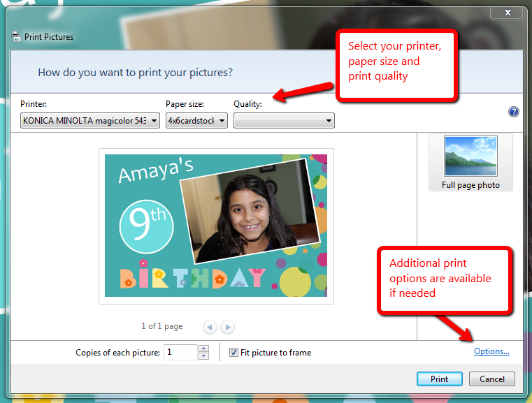Click the 'Paper size:' label
Screen dimensions: 532x403
[x=185, y=104]
